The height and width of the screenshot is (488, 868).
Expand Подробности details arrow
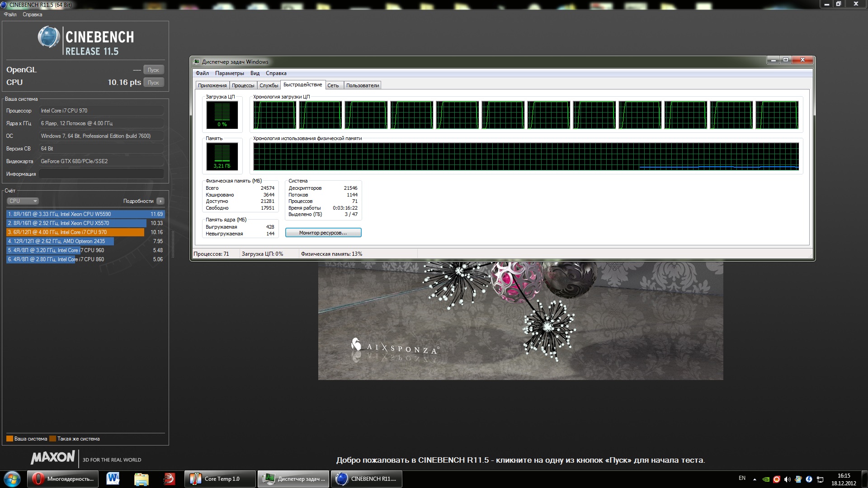pos(160,201)
